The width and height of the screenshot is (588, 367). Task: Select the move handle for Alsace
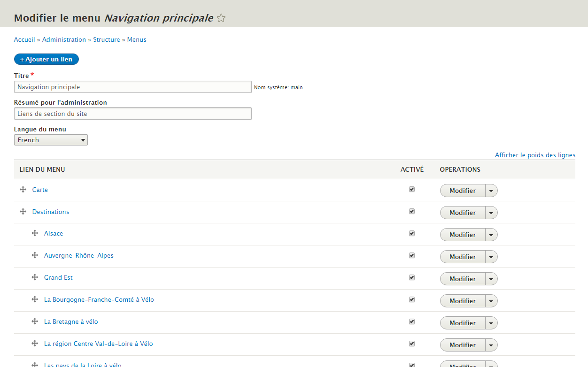pos(35,233)
